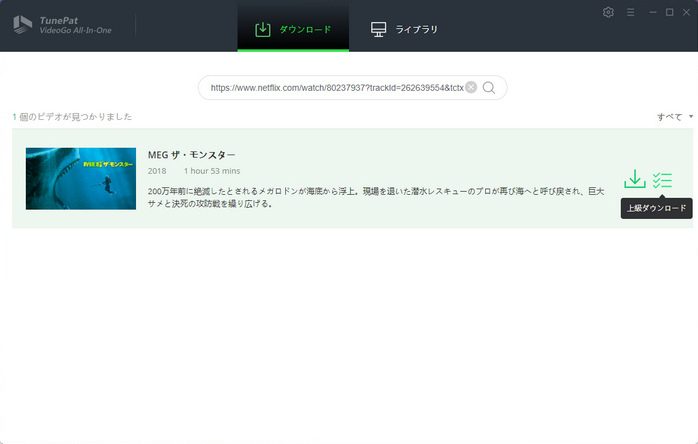Open the settings gear icon
The height and width of the screenshot is (444, 698).
(608, 12)
